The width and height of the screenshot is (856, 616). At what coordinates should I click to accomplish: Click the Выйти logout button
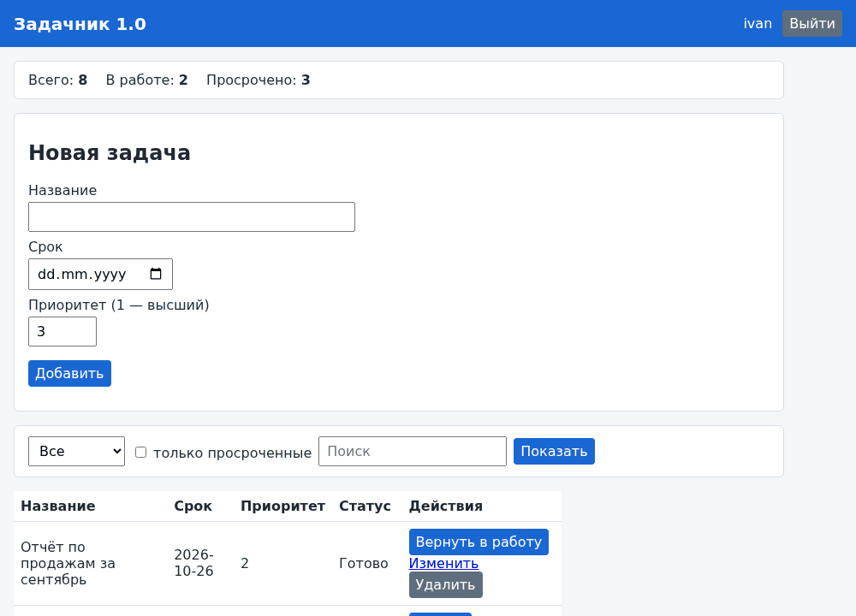(811, 23)
